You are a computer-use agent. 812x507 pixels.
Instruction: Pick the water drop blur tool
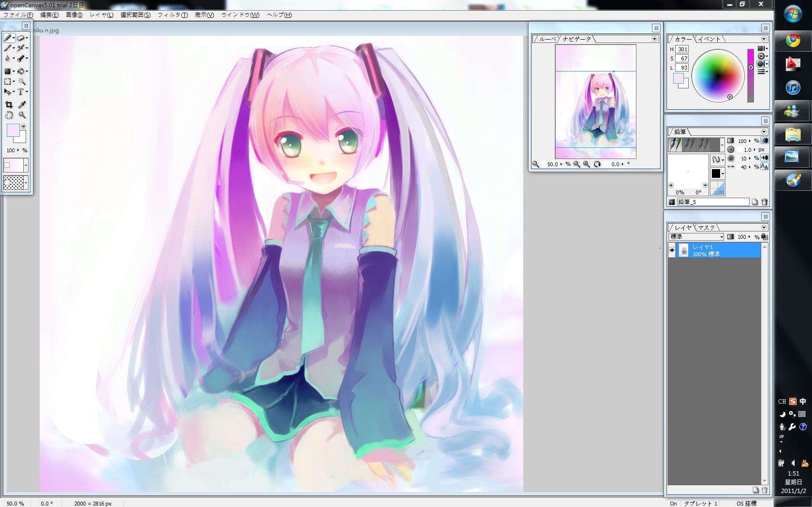(x=8, y=58)
